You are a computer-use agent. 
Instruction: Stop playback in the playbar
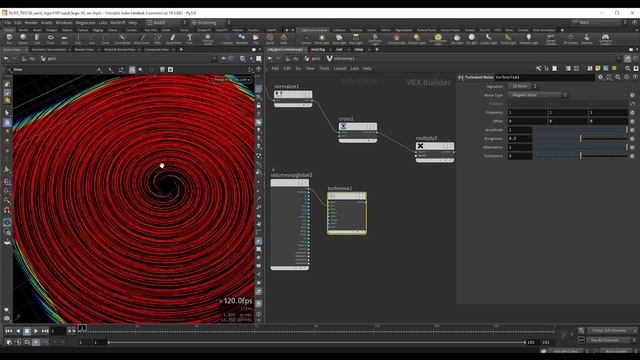point(27,331)
